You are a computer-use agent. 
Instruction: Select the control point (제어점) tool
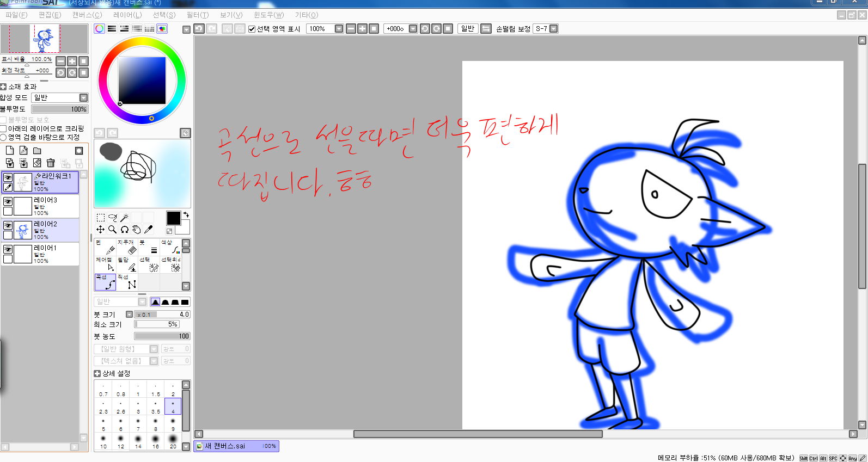tap(105, 265)
